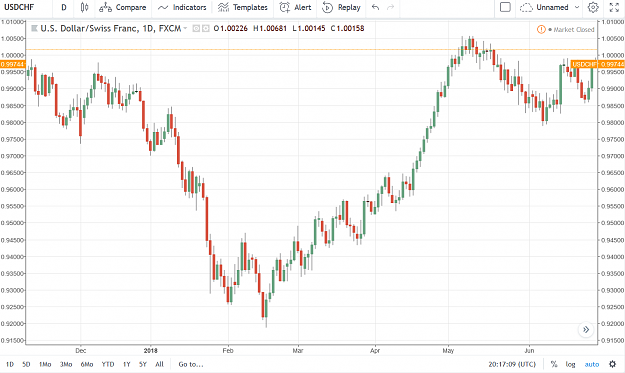Image resolution: width=625 pixels, height=373 pixels.
Task: Click the orange horizontal price line
Action: click(x=311, y=49)
